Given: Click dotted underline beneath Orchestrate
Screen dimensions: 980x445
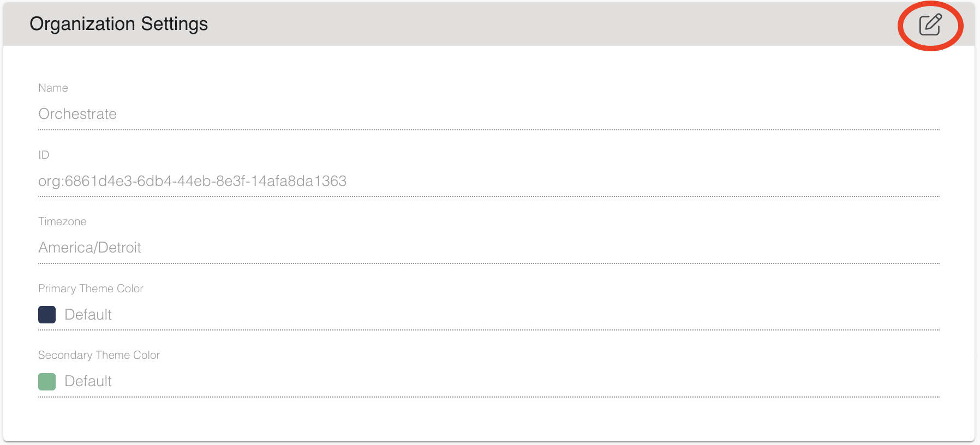Looking at the screenshot, I should point(488,130).
